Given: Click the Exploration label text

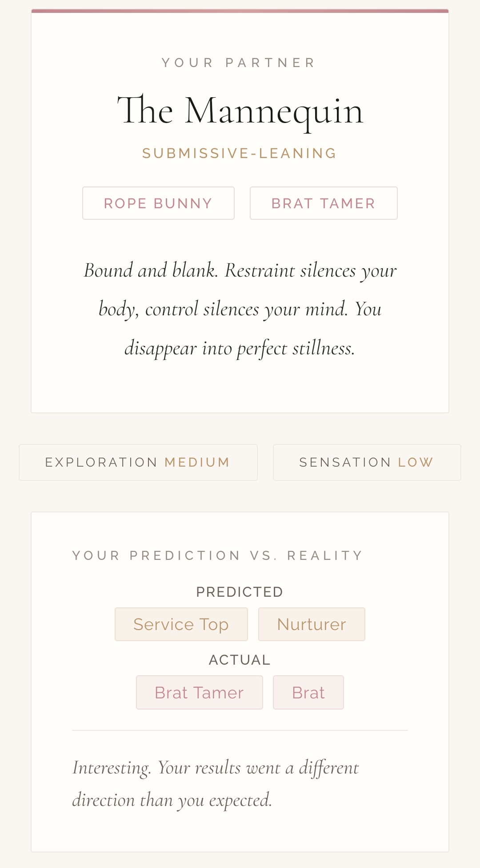Looking at the screenshot, I should click(101, 463).
